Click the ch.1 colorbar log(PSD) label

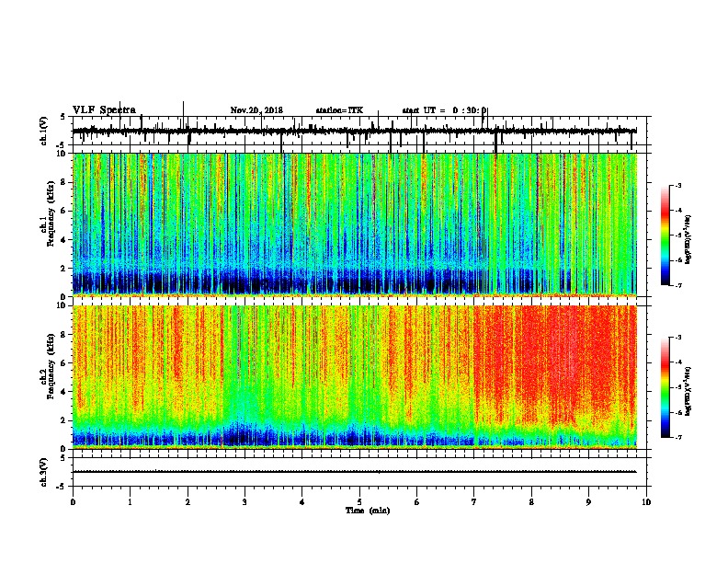[688, 239]
